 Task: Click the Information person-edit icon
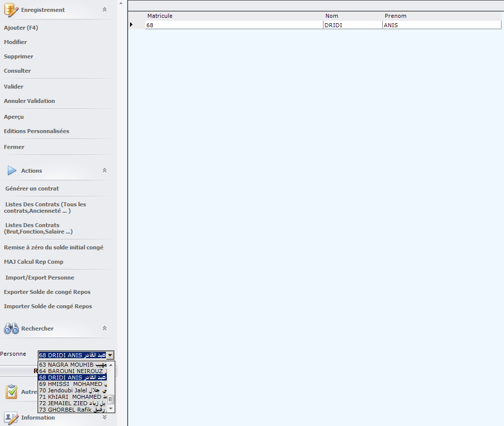11,418
